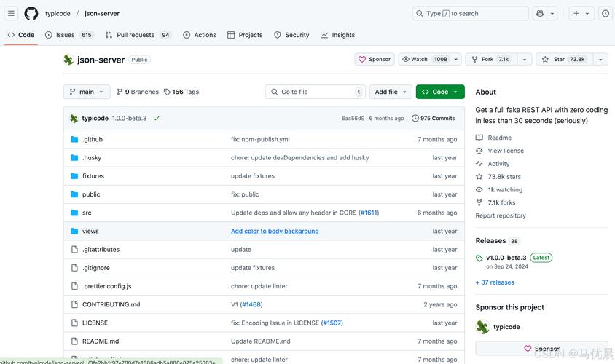Image resolution: width=615 pixels, height=364 pixels.
Task: View the 975 Commits history
Action: [433, 118]
